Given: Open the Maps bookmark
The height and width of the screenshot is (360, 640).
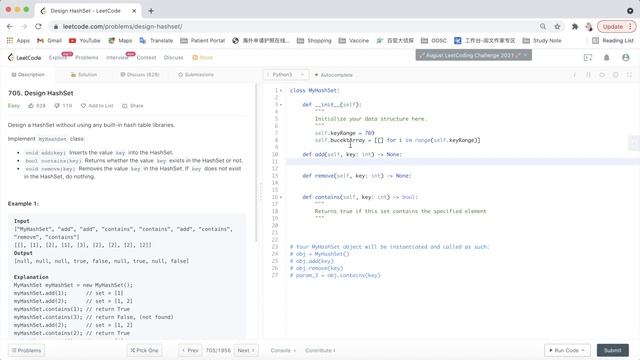Looking at the screenshot, I should coord(120,40).
